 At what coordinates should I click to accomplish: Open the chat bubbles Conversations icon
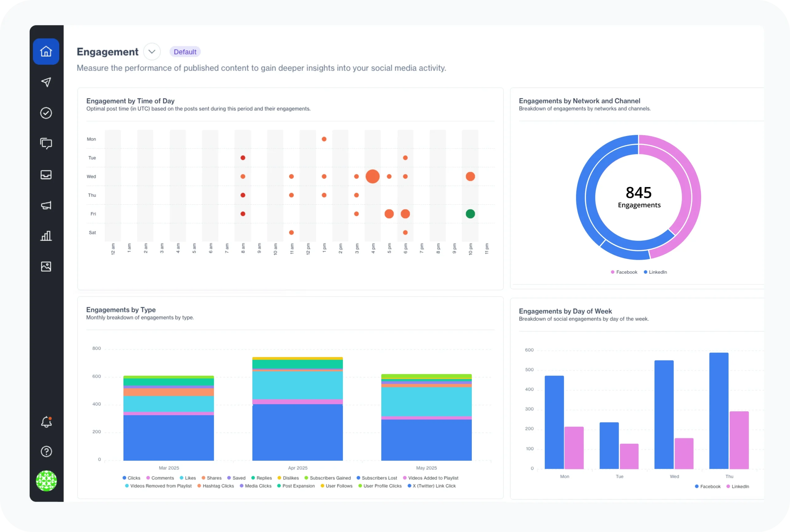click(x=46, y=143)
